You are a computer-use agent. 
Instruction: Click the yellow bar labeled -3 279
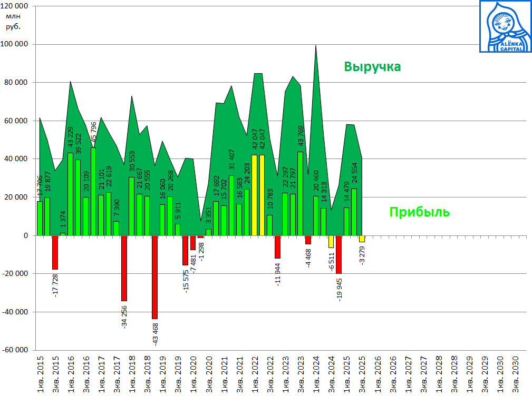(362, 239)
